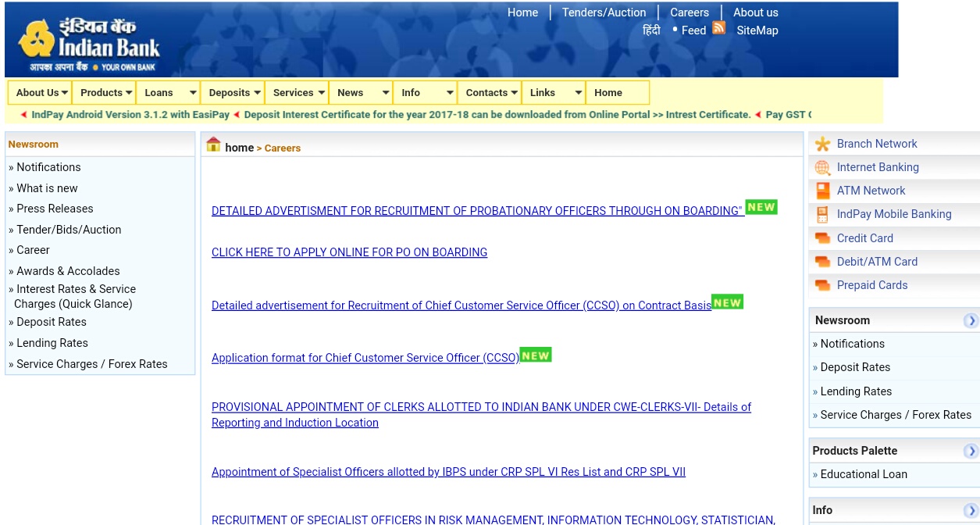Viewport: 980px width, 525px height.
Task: Open Lending Rates in left sidebar
Action: 52,343
